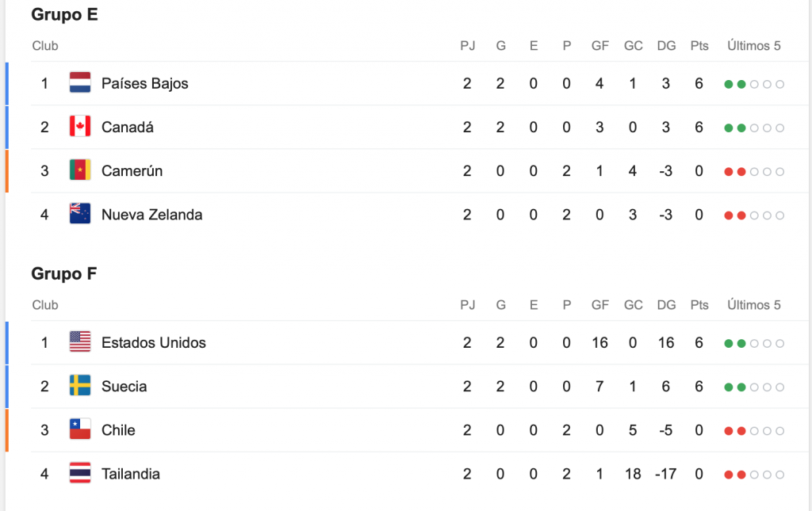Click Estados Unidos goal difference value 16
812x511 pixels.
665,342
